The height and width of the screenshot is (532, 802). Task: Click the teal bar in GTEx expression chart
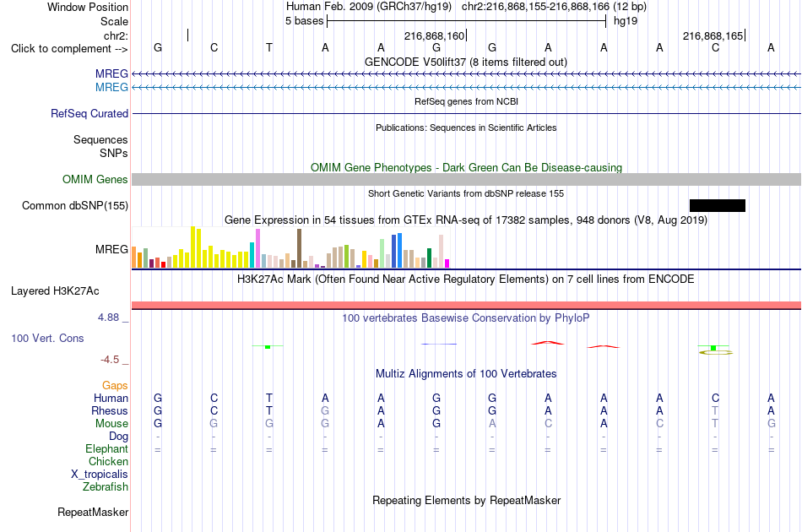[x=252, y=255]
